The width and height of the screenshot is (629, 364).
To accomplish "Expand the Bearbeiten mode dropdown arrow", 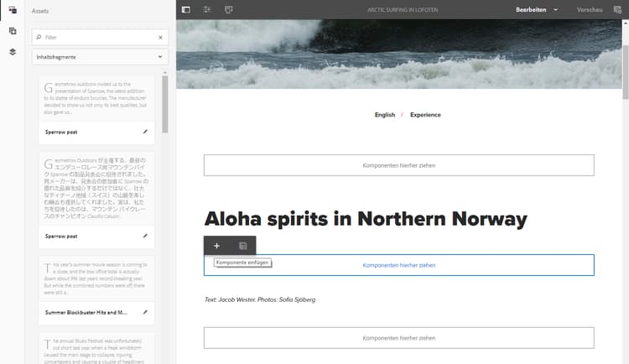I will pos(555,9).
